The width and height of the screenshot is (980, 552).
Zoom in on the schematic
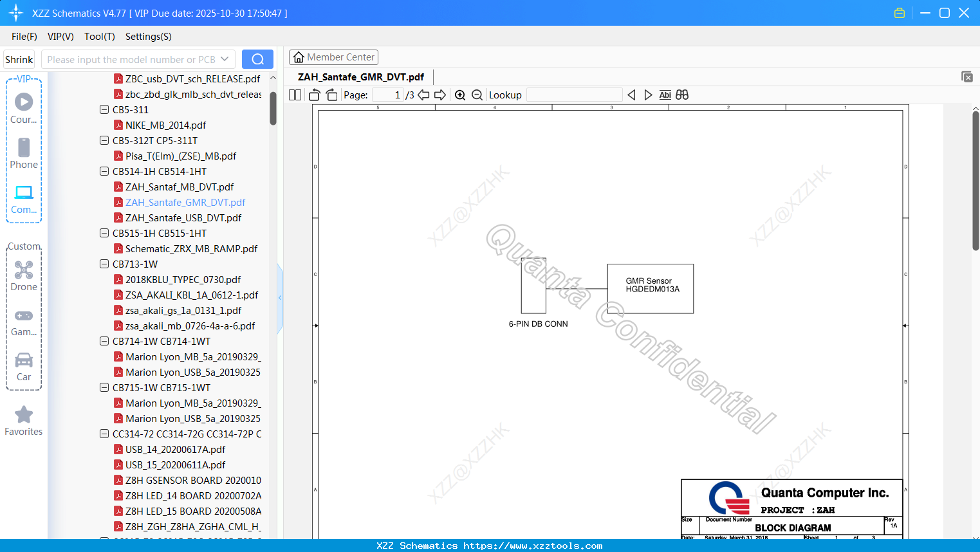click(460, 95)
